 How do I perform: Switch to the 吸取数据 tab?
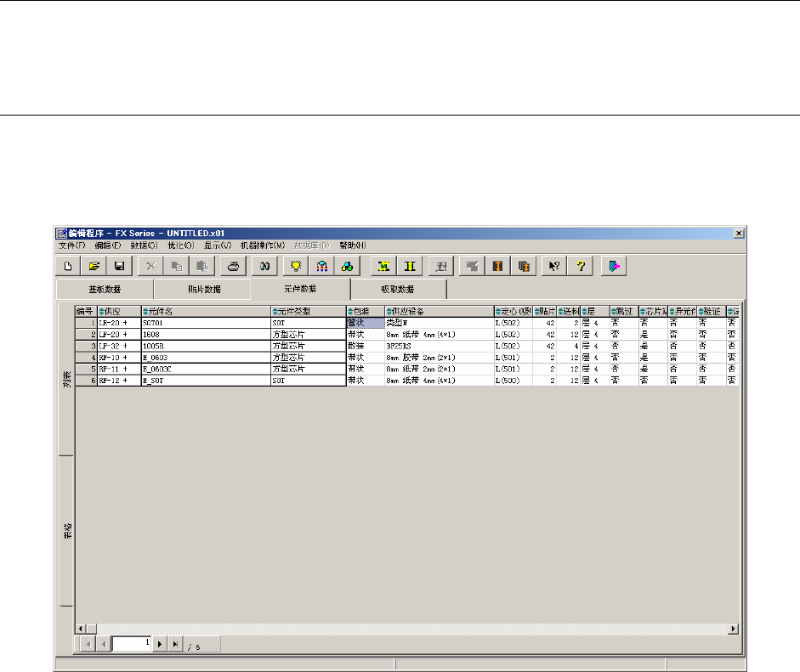click(398, 290)
